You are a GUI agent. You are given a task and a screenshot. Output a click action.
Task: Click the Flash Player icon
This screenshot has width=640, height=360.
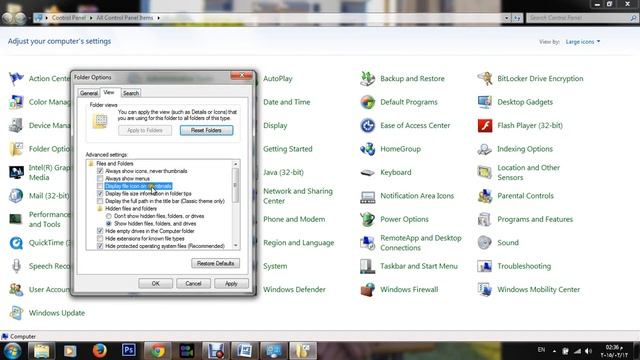click(x=484, y=125)
